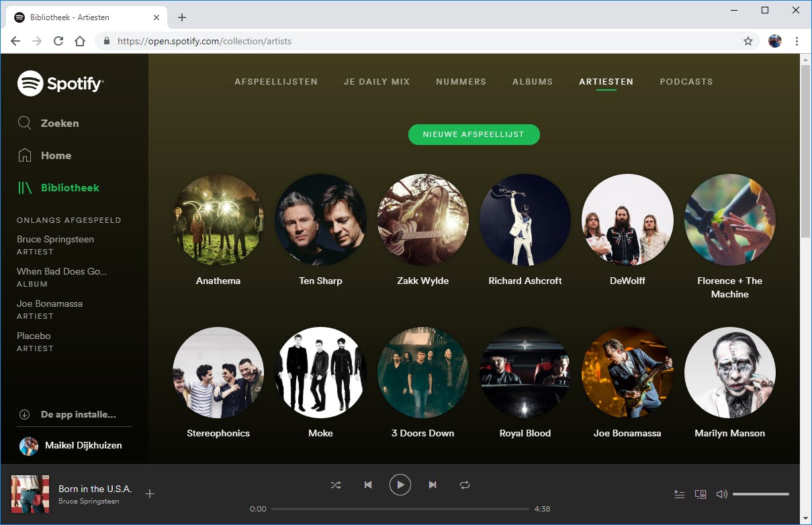812x525 pixels.
Task: Open Bruce Springsteen link in now playing bar
Action: [x=89, y=502]
